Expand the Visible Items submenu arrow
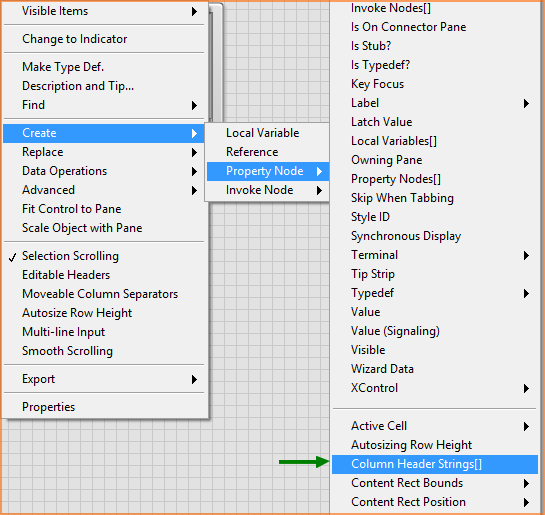Image resolution: width=545 pixels, height=515 pixels. [194, 11]
